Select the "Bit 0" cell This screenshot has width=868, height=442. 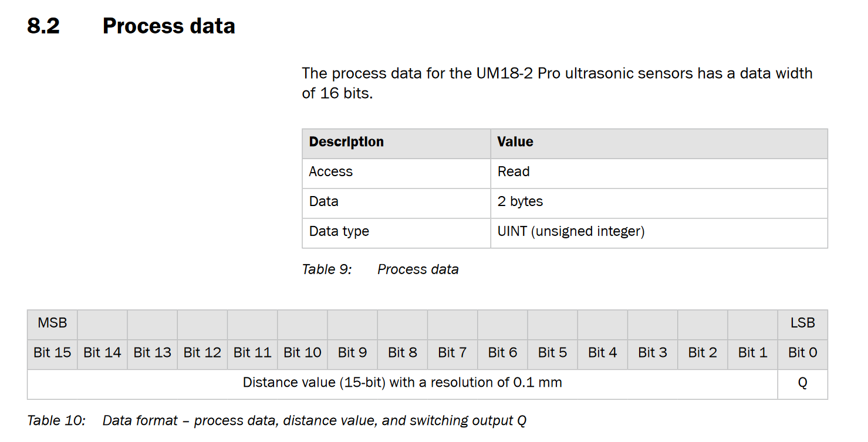click(802, 353)
